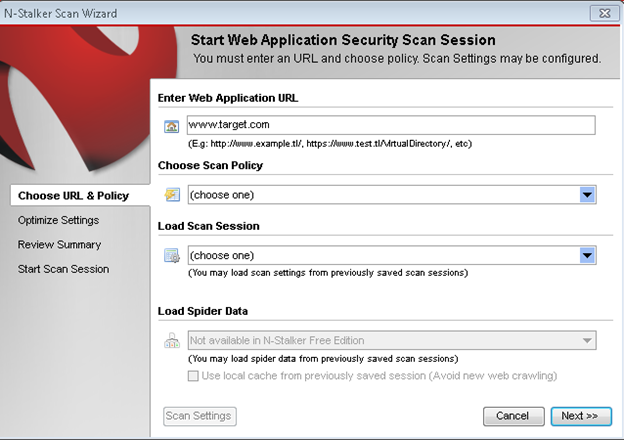Screen dimensions: 624x440
Task: Switch to the Review Summary step
Action: (x=59, y=244)
